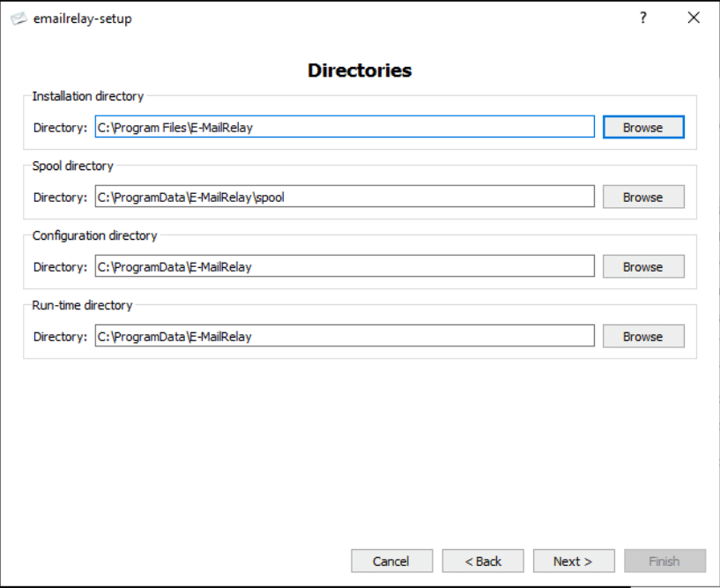Close the emailrelay-setup window

[x=694, y=18]
